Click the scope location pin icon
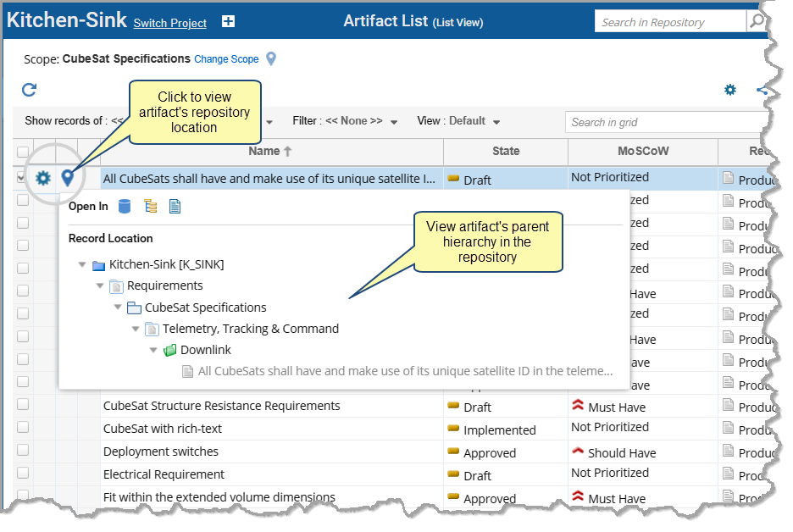 click(271, 59)
